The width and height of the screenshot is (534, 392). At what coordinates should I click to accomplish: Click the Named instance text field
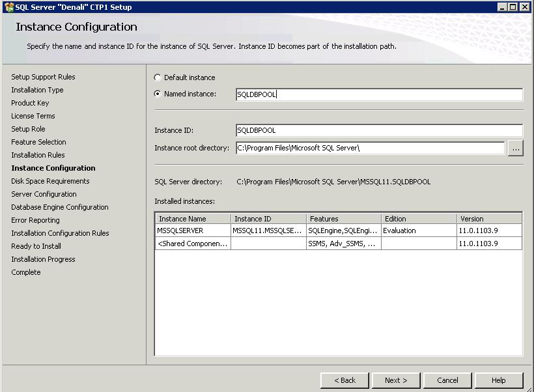379,94
